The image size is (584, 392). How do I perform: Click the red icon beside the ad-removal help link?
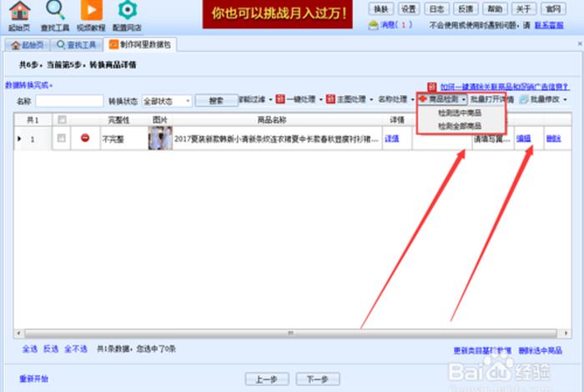(432, 87)
